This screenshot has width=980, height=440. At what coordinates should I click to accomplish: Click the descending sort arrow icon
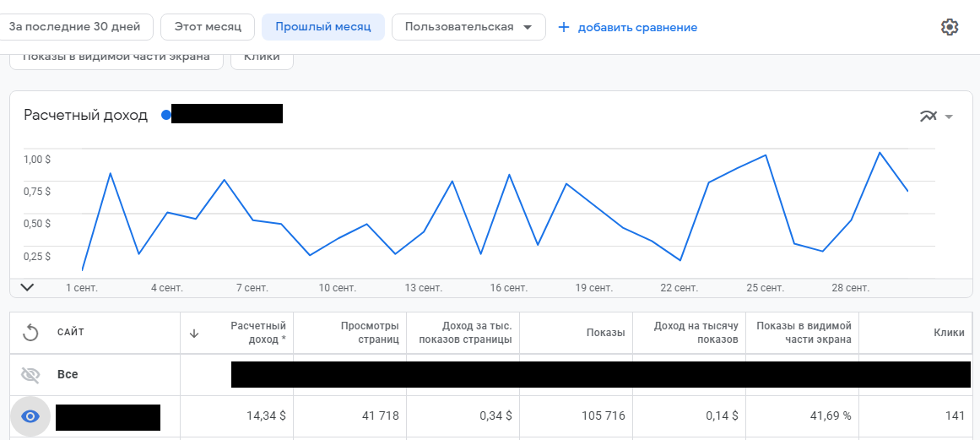[x=194, y=333]
